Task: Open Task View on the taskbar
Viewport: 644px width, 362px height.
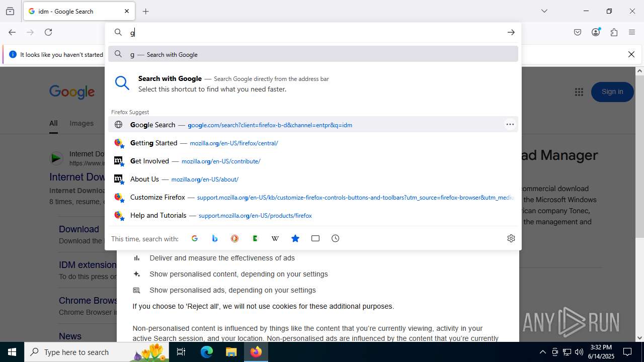Action: (182, 352)
